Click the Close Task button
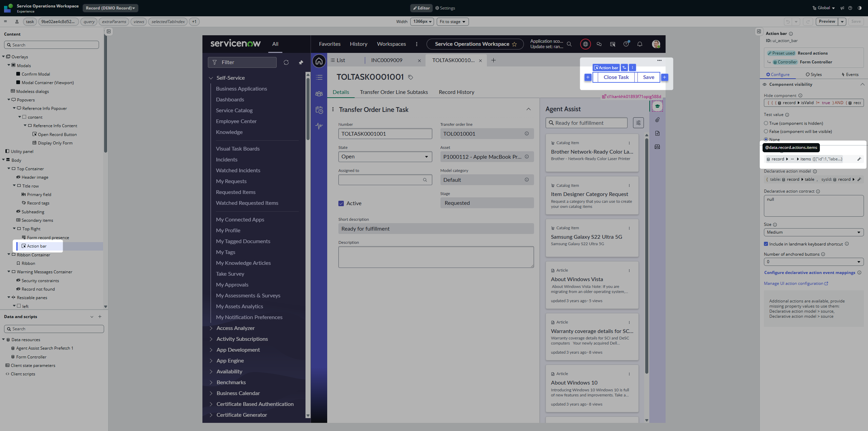The width and height of the screenshot is (868, 431). (616, 77)
